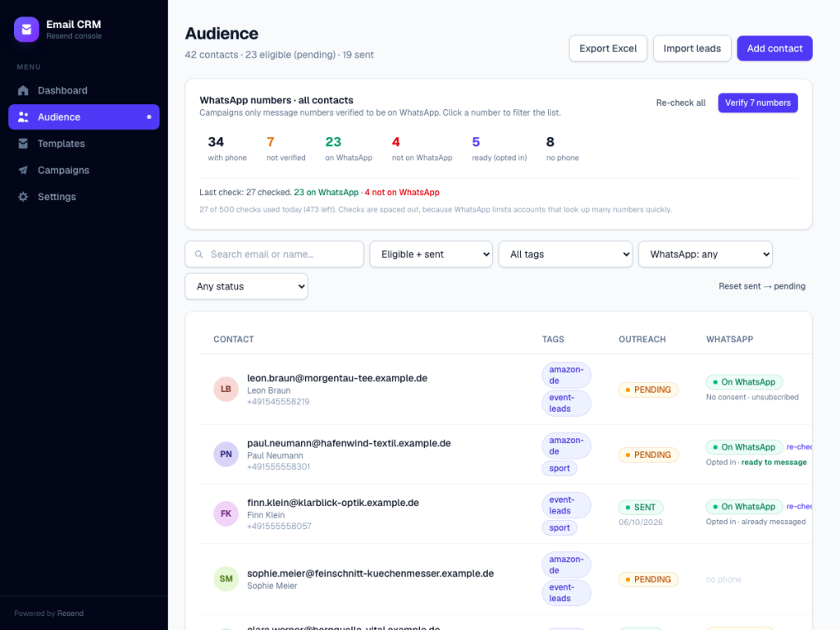The width and height of the screenshot is (840, 630).
Task: Click phone number +491555558057
Action: [279, 526]
